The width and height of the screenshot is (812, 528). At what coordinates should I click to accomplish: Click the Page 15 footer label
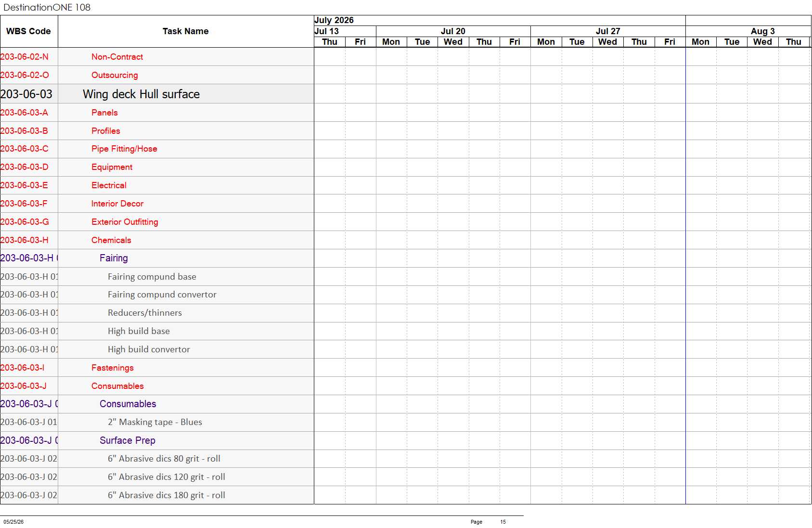488,522
